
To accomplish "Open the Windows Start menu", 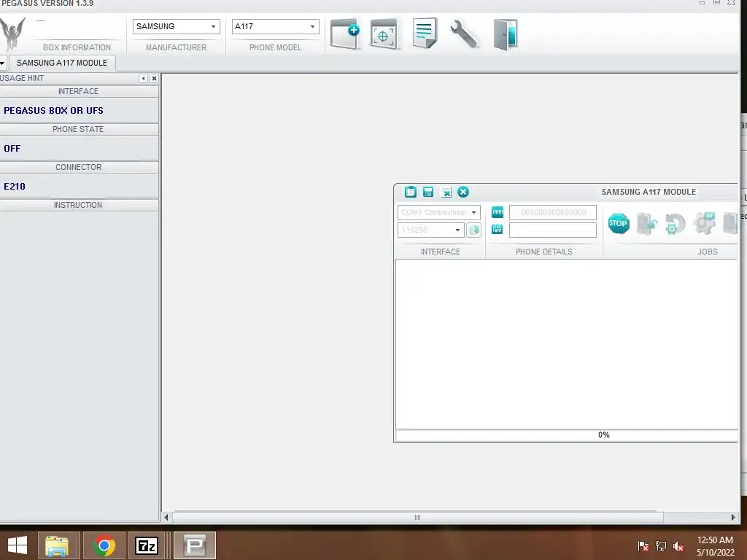I will (x=18, y=545).
